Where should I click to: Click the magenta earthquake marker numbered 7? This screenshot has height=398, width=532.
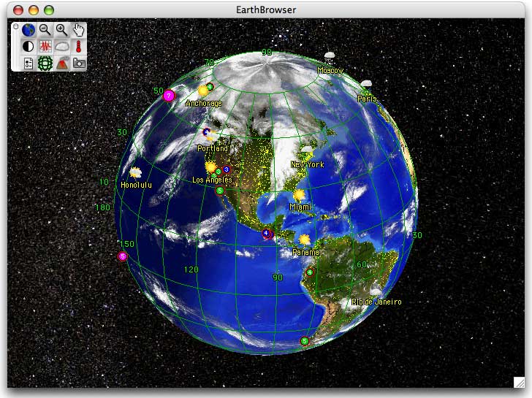169,95
